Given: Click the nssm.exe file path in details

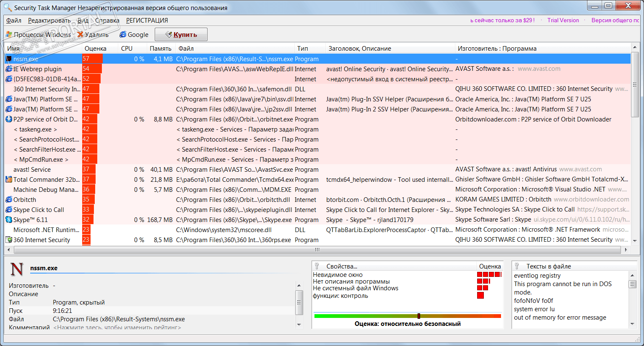Looking at the screenshot, I should pos(119,319).
